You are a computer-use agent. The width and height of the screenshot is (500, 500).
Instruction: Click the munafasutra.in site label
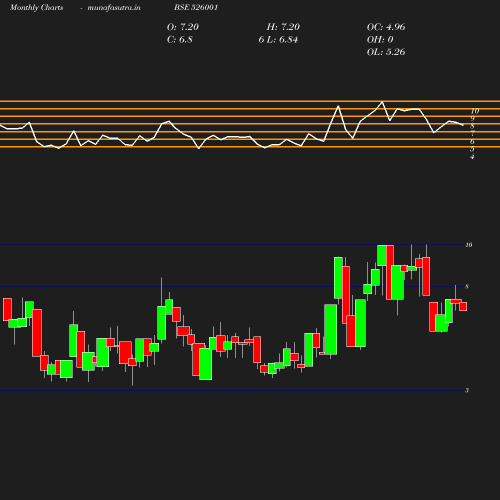coord(114,8)
